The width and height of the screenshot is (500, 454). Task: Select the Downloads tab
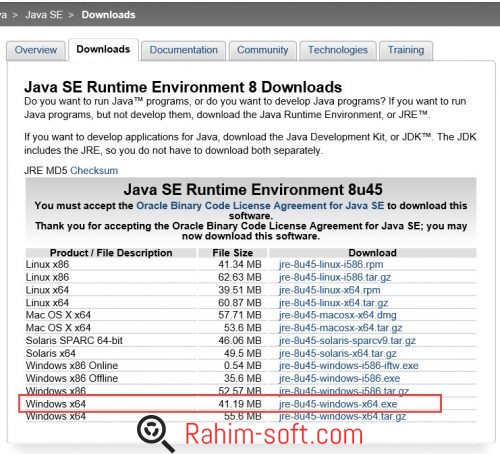(x=103, y=49)
